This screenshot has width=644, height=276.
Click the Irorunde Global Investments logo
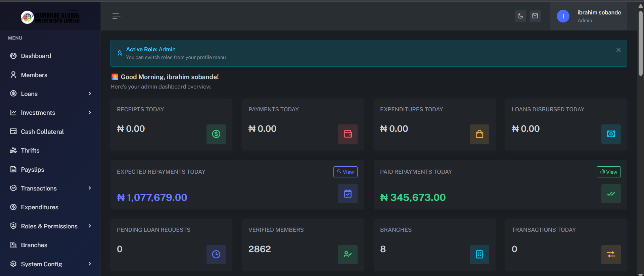50,17
